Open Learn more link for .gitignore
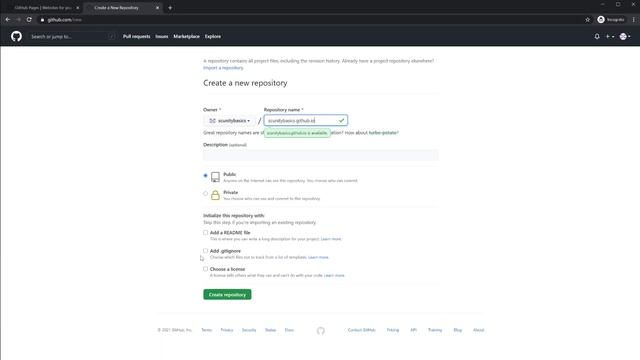The image size is (640, 360). pyautogui.click(x=318, y=257)
